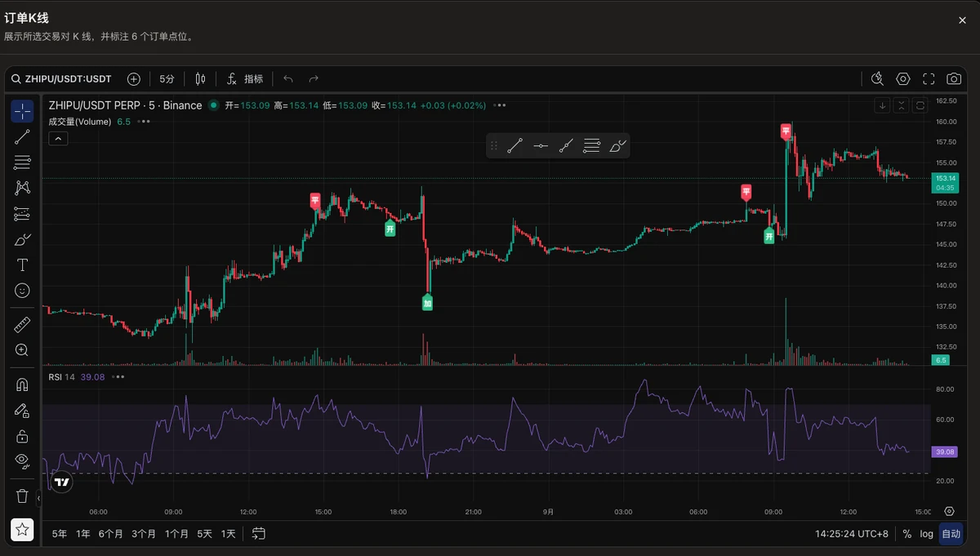Select the patterns tool in left sidebar
Viewport: 980px width, 556px height.
[22, 188]
